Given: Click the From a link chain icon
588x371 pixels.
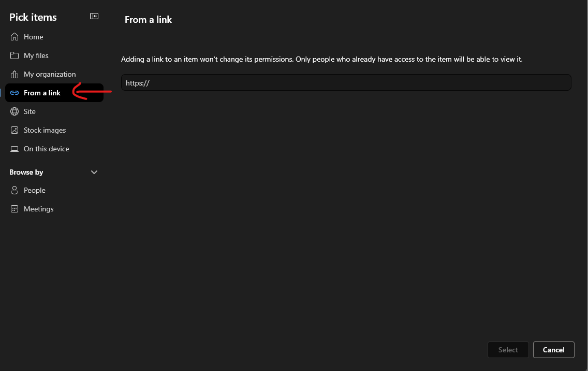Looking at the screenshot, I should coord(14,93).
